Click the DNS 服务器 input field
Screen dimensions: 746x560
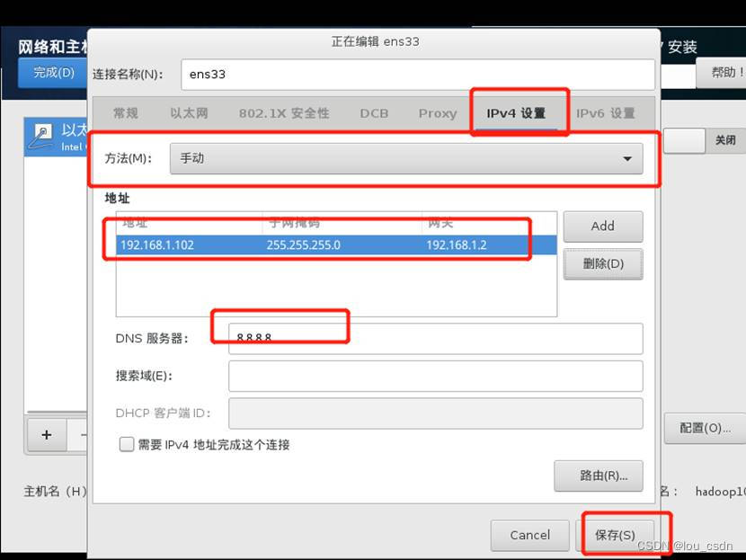coord(435,339)
